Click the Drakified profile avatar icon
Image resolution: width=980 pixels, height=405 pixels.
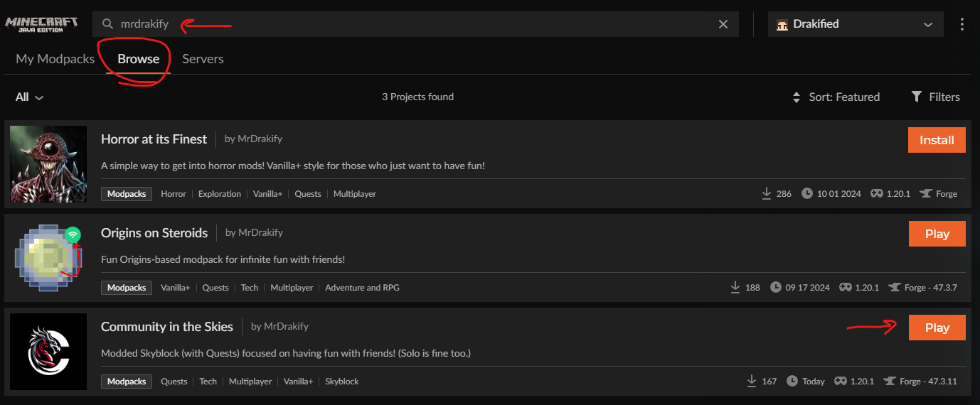tap(782, 24)
